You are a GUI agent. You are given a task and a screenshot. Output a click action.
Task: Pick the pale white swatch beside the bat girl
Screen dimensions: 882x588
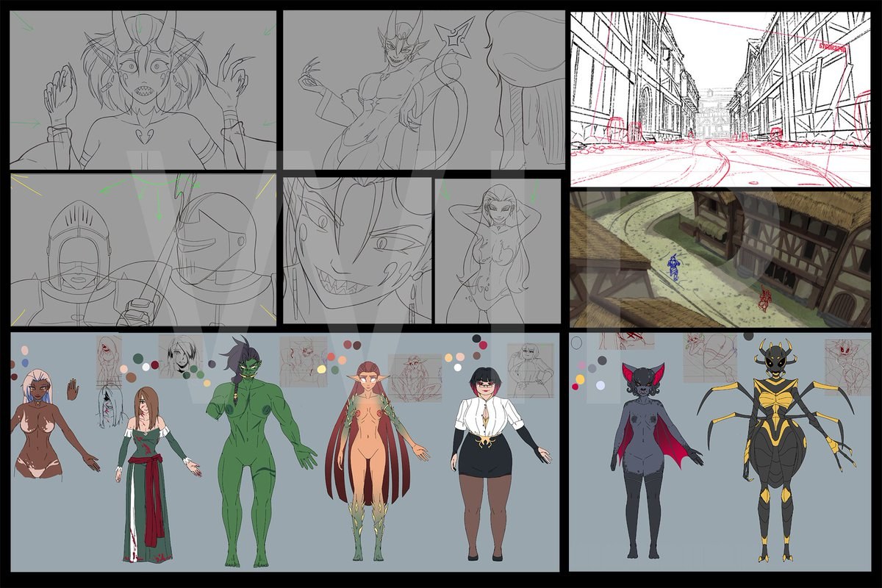(x=600, y=385)
